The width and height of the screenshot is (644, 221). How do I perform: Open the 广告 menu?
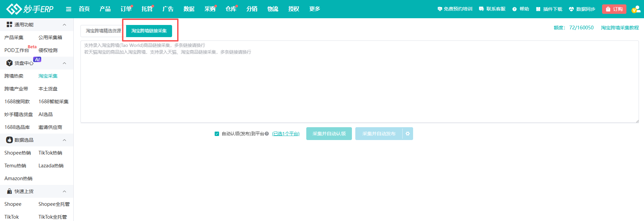[x=168, y=9]
